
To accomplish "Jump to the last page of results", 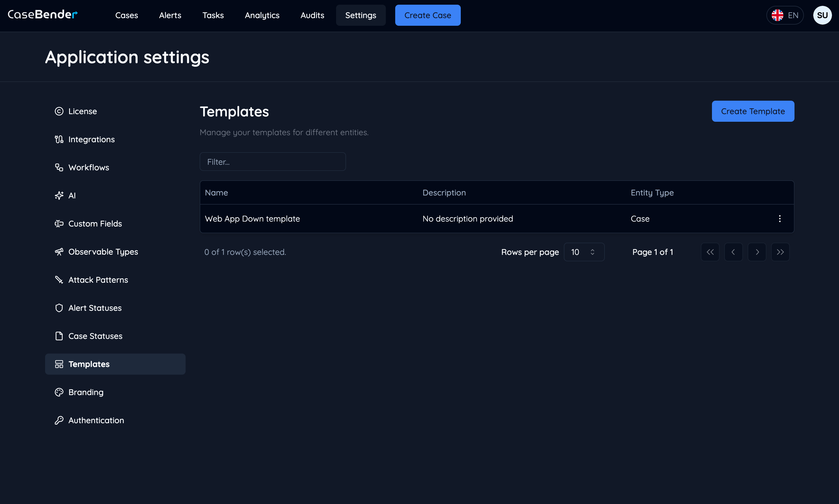I will tap(780, 252).
